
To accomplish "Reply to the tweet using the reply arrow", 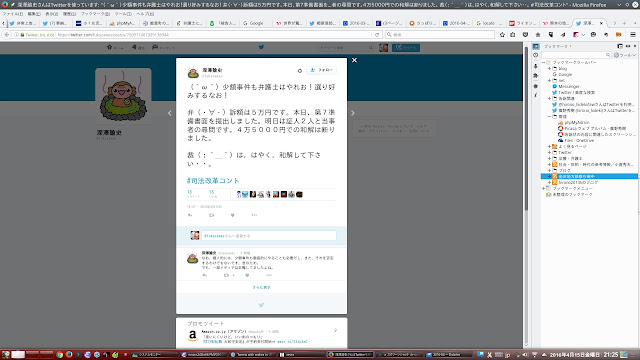I will (190, 215).
